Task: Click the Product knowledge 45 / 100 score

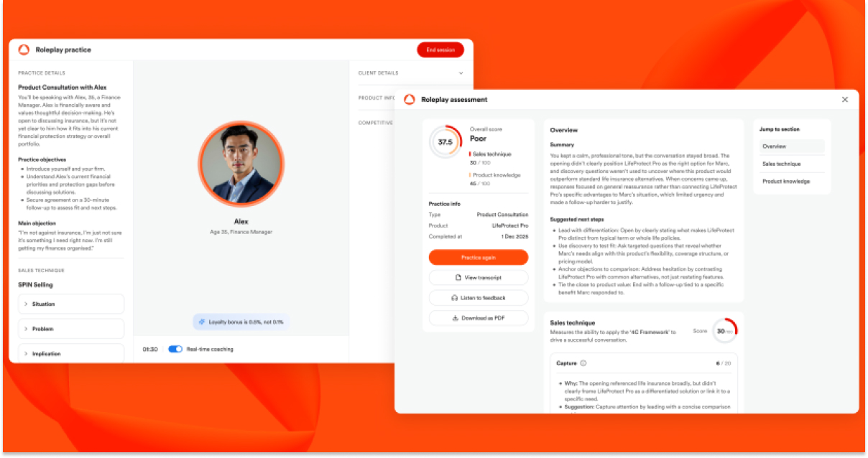Action: pos(481,184)
